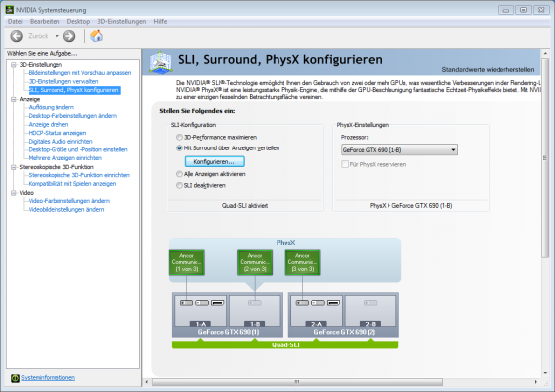This screenshot has width=555, height=392.
Task: Open the 3D-Einstellungen menu
Action: click(121, 21)
